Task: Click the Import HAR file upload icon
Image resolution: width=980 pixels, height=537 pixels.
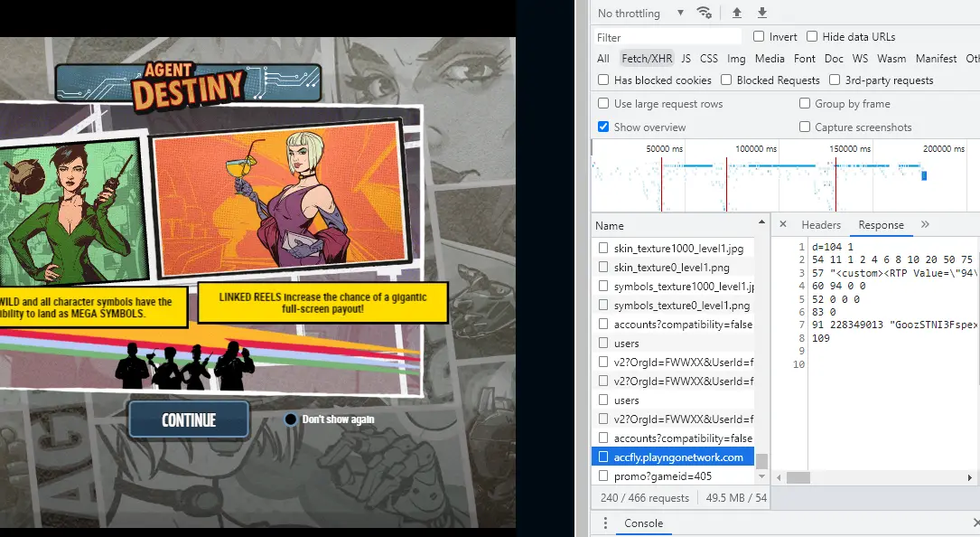Action: pos(737,13)
